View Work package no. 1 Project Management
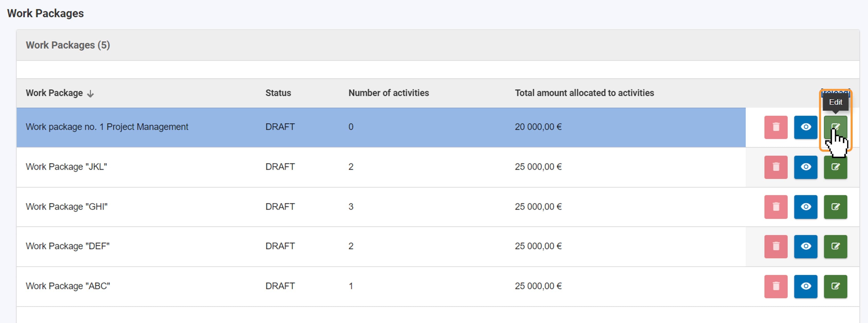The height and width of the screenshot is (323, 868). click(x=806, y=127)
